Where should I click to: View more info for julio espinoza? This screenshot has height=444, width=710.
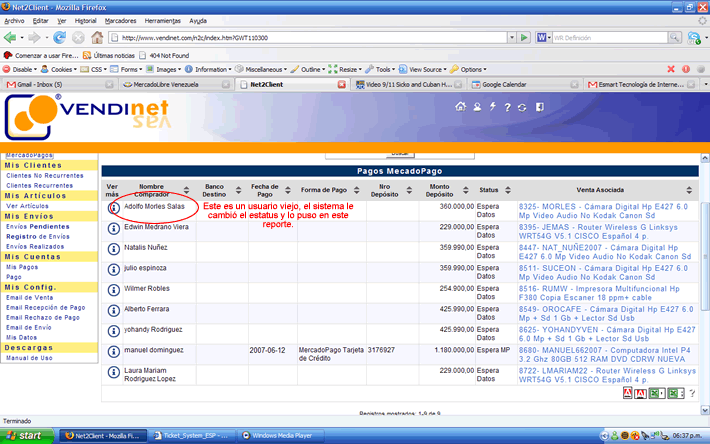coord(114,269)
